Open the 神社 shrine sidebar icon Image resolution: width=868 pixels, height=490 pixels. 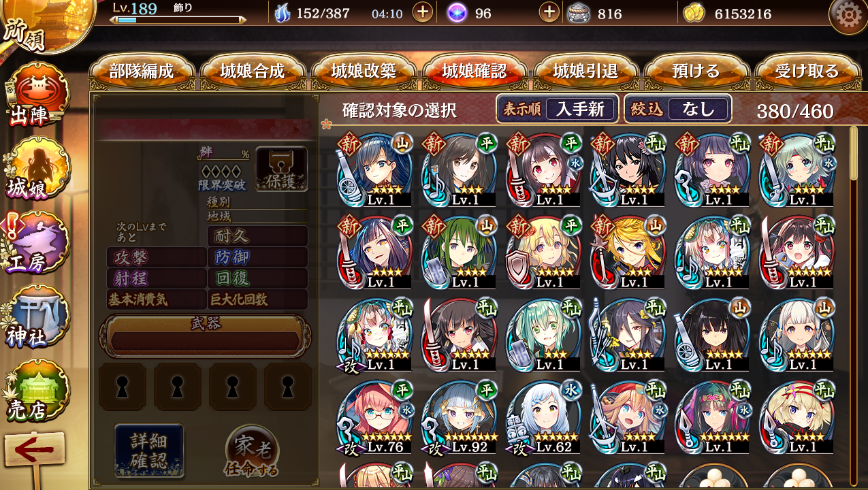coord(34,316)
